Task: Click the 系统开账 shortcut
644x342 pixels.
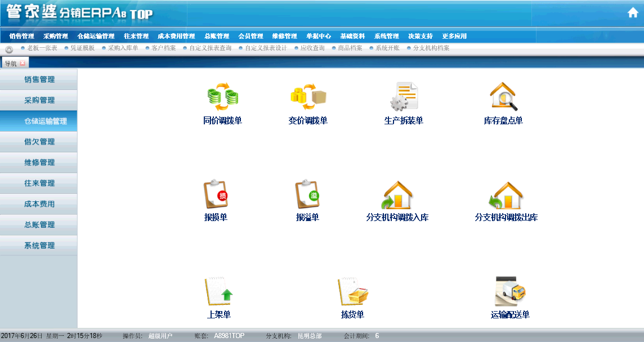Action: (x=387, y=48)
